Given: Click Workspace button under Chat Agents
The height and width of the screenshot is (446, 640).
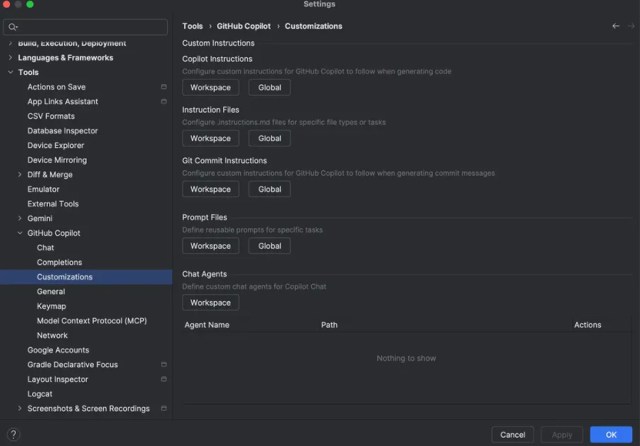Looking at the screenshot, I should (210, 303).
